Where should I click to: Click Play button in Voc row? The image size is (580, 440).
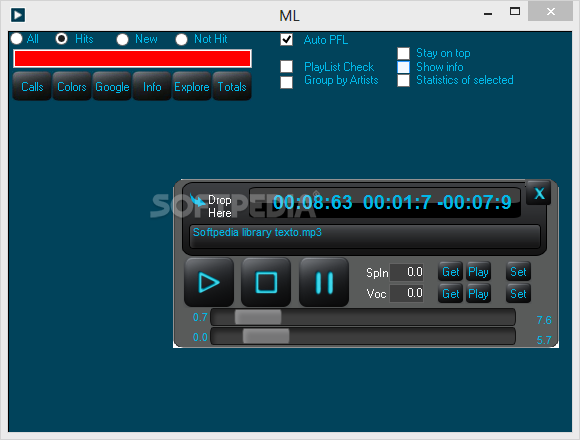pyautogui.click(x=478, y=294)
